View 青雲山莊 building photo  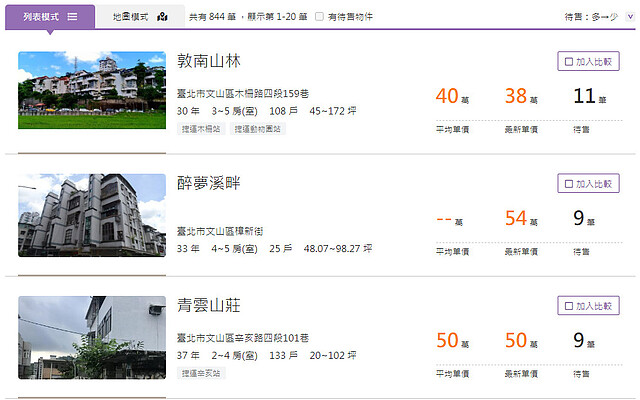coord(92,338)
